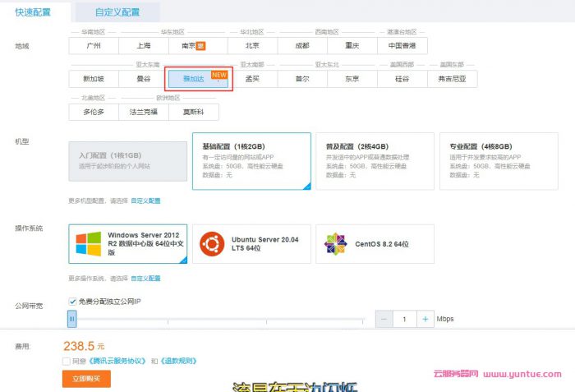Image resolution: width=575 pixels, height=392 pixels.
Task: Select the 雅加达 region marked NEW
Action: [194, 79]
